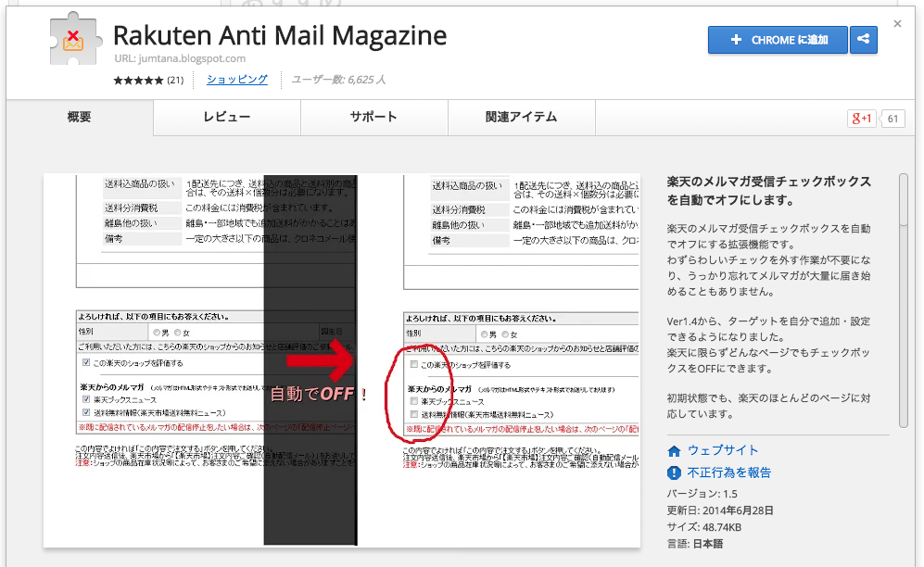Click the user count ユーザー数: 6,625 人
The height and width of the screenshot is (567, 924).
pyautogui.click(x=338, y=80)
